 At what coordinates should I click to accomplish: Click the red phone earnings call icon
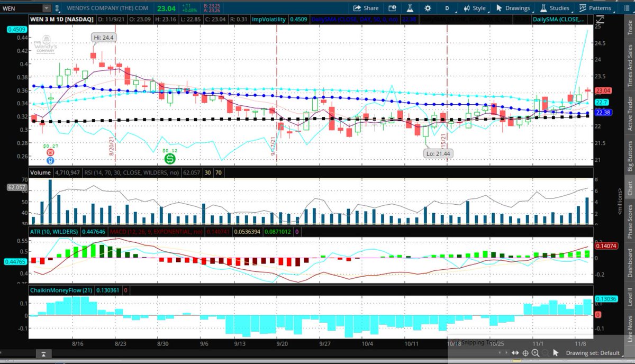pos(50,152)
